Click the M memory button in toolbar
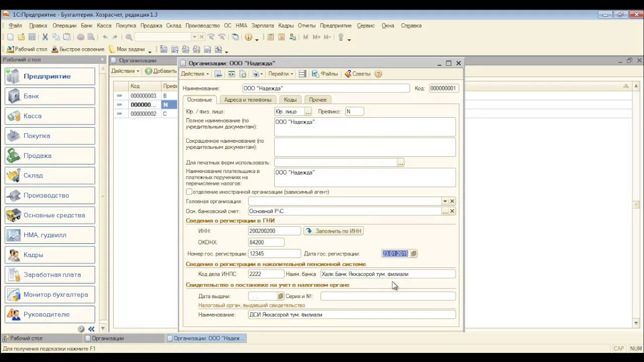The image size is (644, 362). (305, 37)
